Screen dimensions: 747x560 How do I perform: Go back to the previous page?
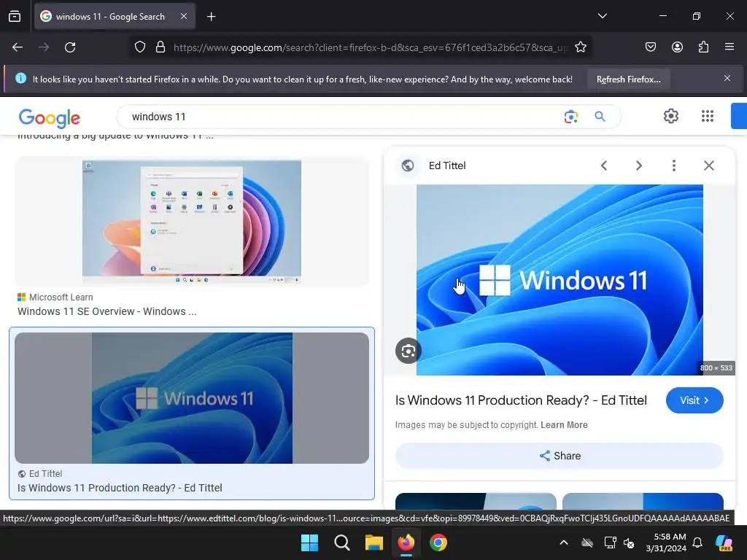coord(18,47)
